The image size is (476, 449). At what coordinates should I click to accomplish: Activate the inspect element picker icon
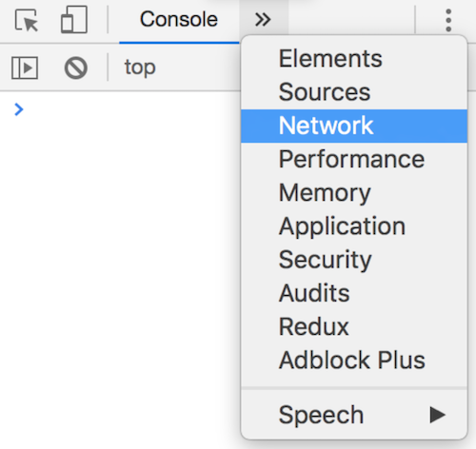[27, 20]
